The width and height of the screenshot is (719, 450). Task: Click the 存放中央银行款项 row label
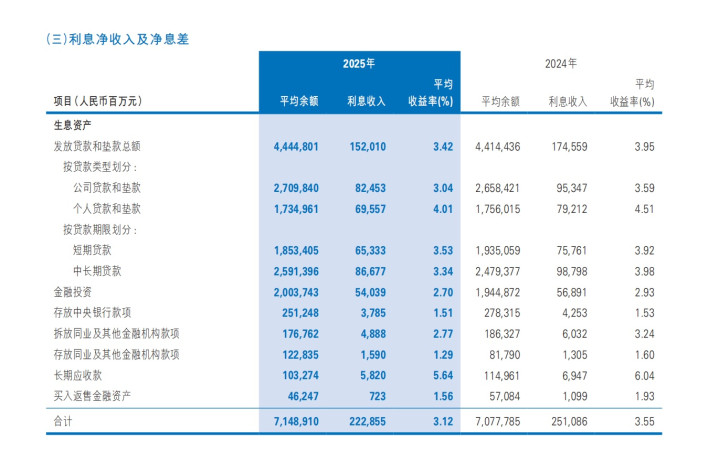pyautogui.click(x=92, y=313)
